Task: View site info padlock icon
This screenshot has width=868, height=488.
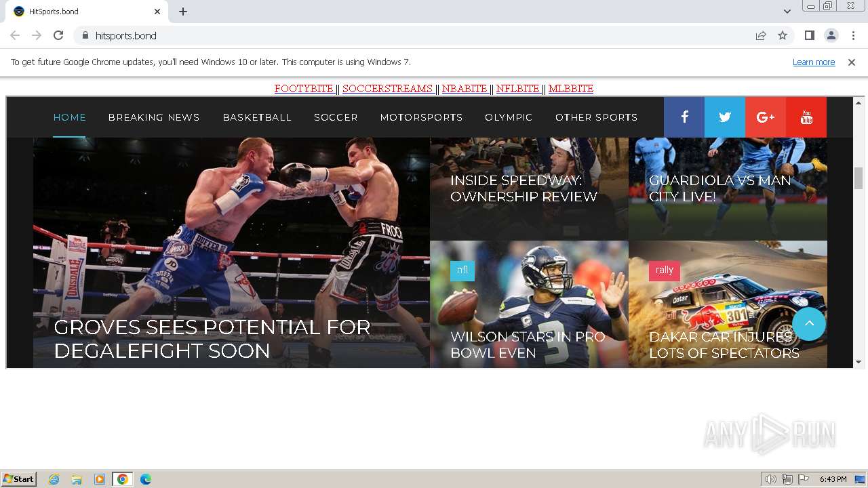Action: point(85,35)
